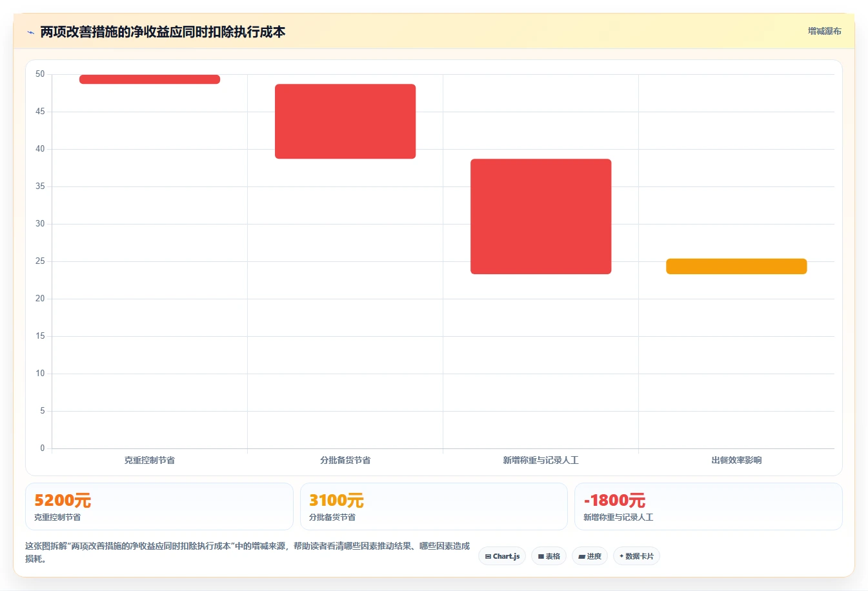This screenshot has height=591, width=868.
Task: Click the -1800元 value text
Action: tap(614, 500)
